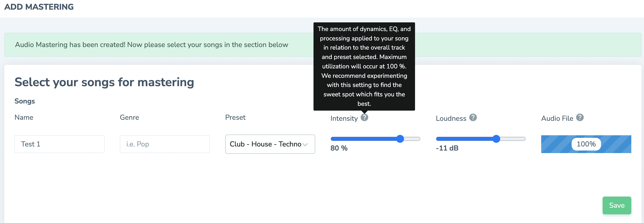Click the Genre field with i.e. Pop placeholder
644x223 pixels.
[165, 144]
